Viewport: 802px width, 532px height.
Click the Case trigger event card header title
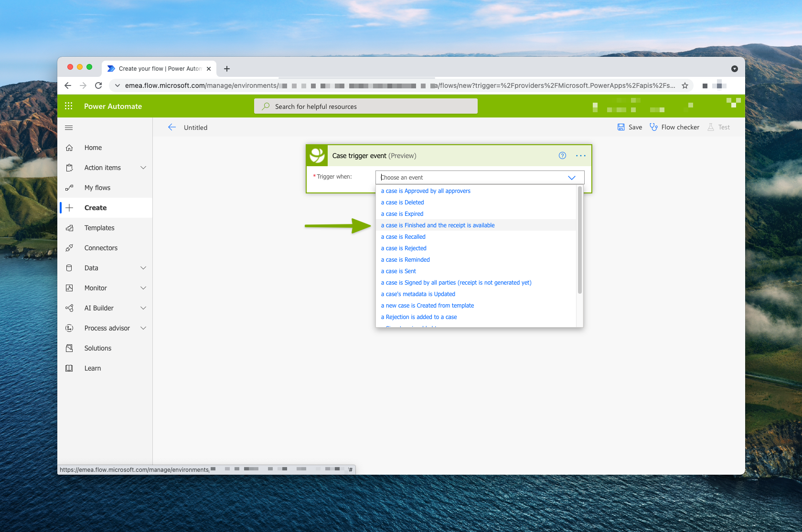coord(374,156)
